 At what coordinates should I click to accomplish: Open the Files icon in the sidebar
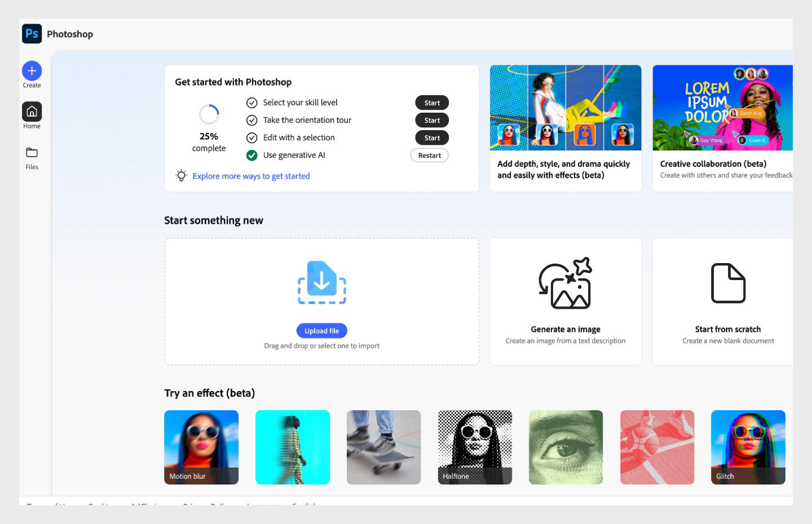tap(32, 152)
